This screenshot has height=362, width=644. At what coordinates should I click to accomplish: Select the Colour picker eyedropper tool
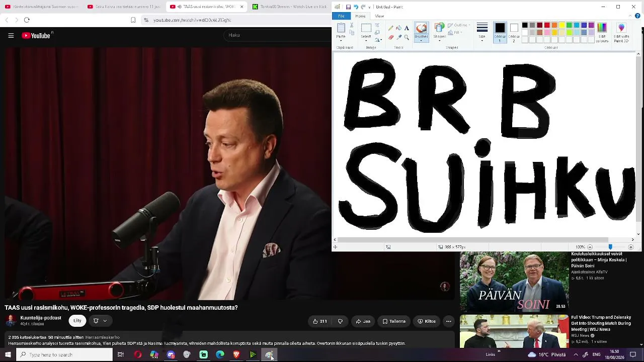399,37
